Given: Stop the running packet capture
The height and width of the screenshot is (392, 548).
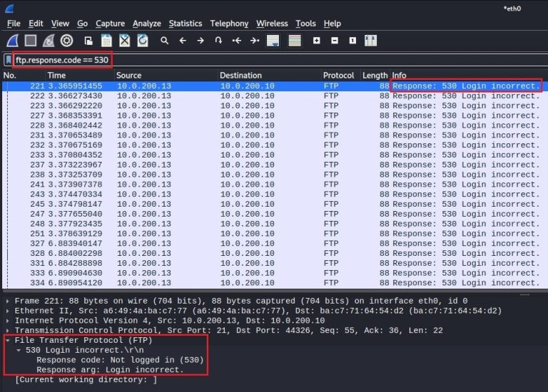Looking at the screenshot, I should pyautogui.click(x=31, y=41).
